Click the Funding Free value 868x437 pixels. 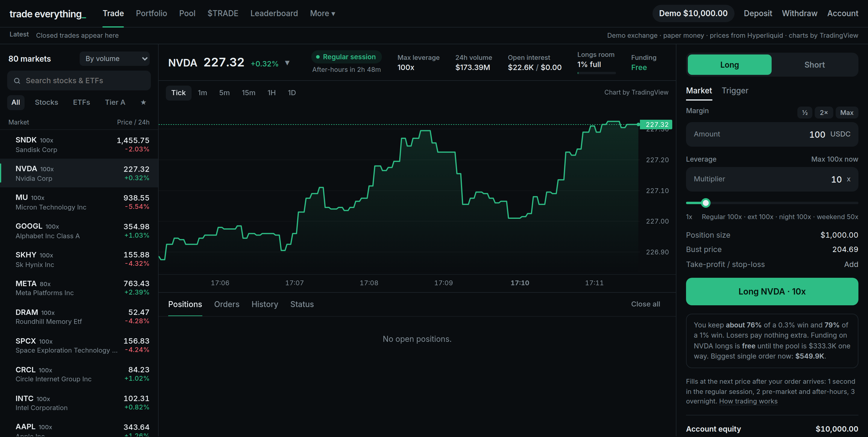click(638, 67)
